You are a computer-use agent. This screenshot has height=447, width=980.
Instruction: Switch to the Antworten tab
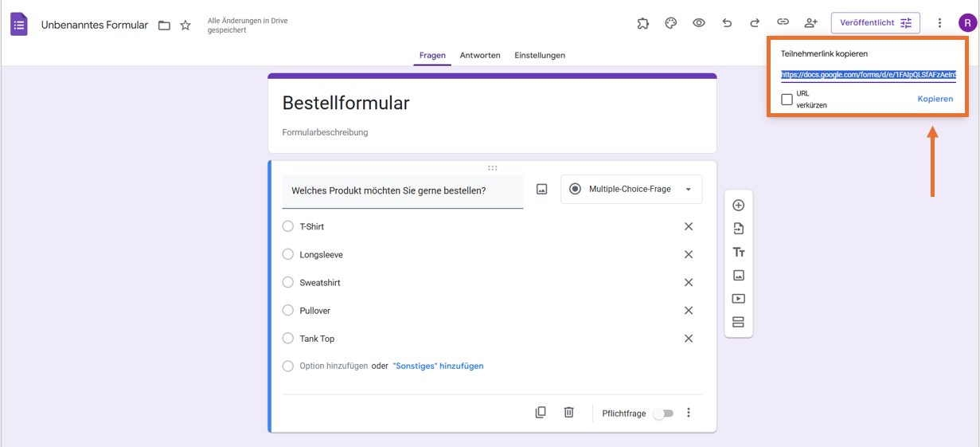(480, 56)
